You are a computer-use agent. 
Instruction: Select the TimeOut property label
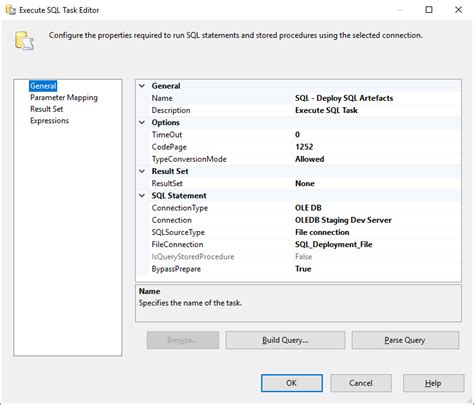click(167, 135)
